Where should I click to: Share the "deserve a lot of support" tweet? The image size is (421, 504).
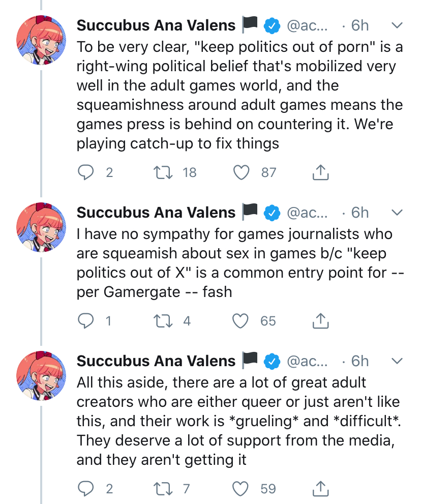[x=320, y=489]
